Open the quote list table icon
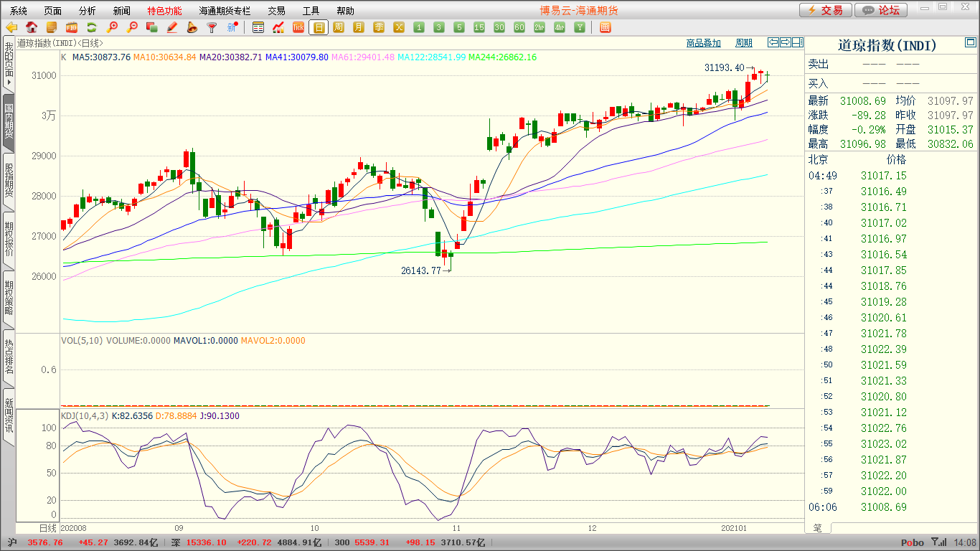 click(258, 27)
